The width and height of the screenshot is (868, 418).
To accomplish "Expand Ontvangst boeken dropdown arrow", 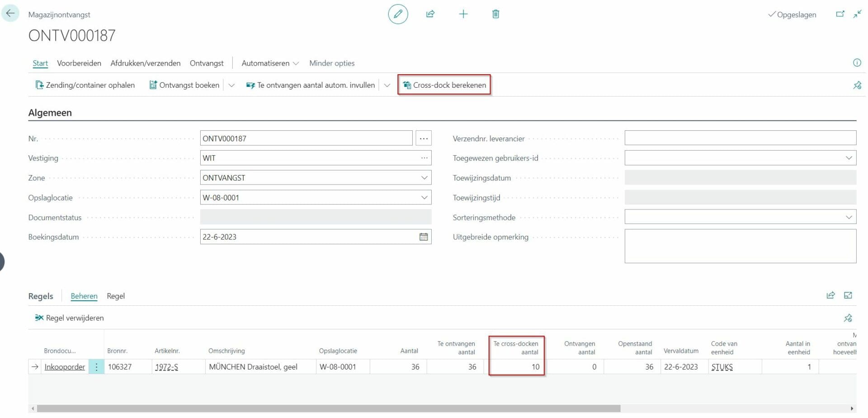I will pyautogui.click(x=231, y=85).
